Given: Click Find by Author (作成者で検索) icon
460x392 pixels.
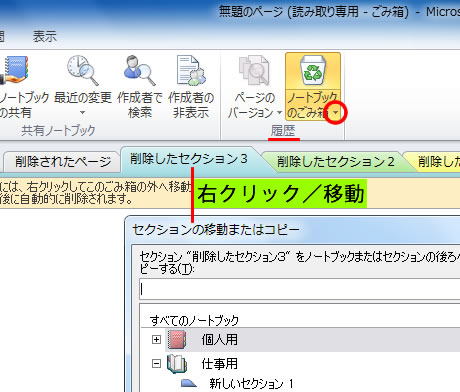Looking at the screenshot, I should click(140, 70).
